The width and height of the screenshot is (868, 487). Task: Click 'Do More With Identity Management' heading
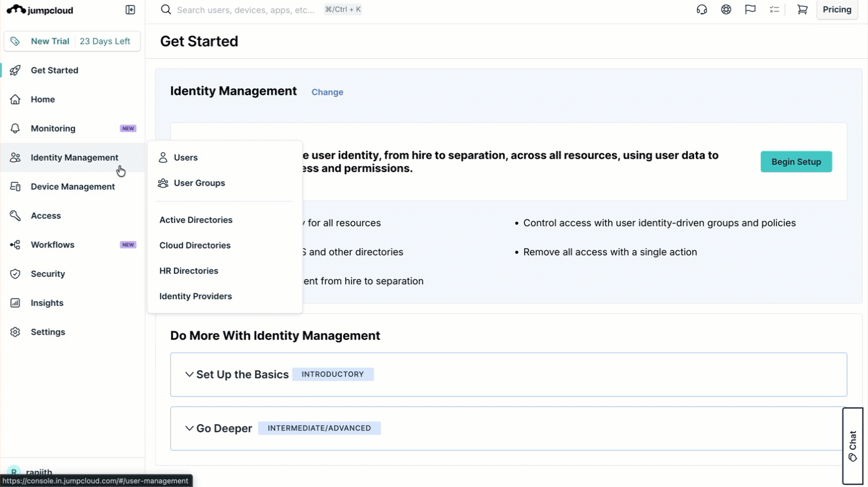pos(275,336)
